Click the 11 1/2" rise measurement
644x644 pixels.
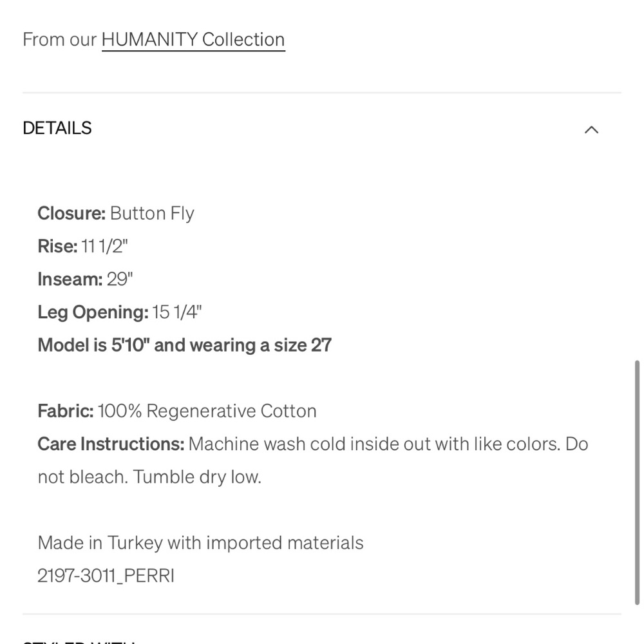[105, 246]
